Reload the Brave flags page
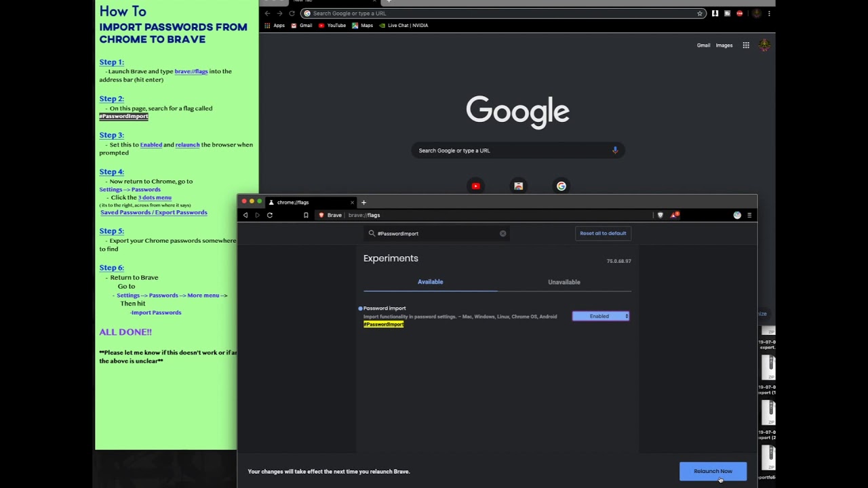868x488 pixels. tap(270, 215)
